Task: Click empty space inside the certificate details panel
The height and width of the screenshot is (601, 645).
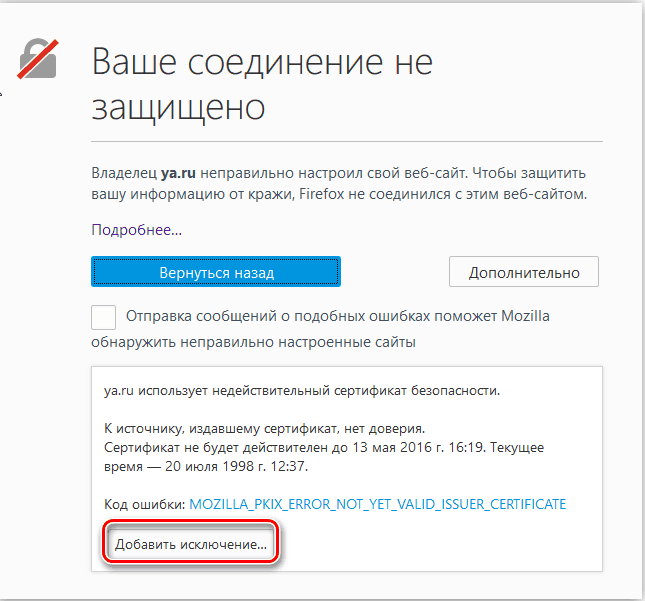Action: click(x=450, y=545)
